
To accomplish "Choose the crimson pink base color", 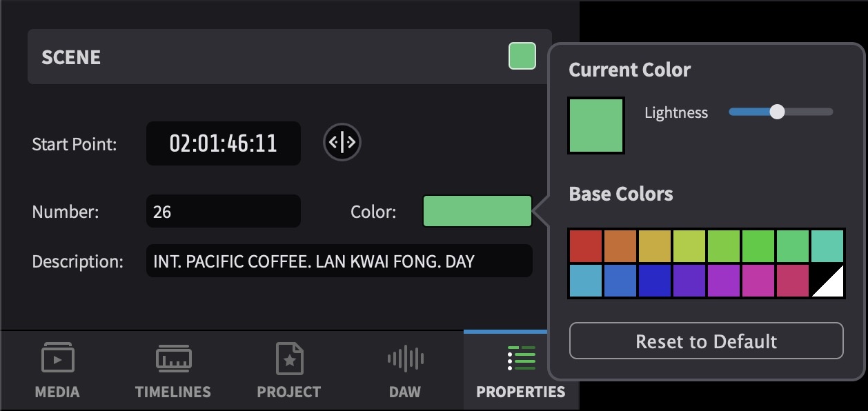I will (x=793, y=281).
